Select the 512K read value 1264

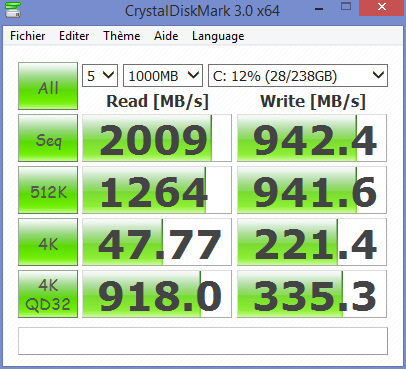tap(157, 190)
